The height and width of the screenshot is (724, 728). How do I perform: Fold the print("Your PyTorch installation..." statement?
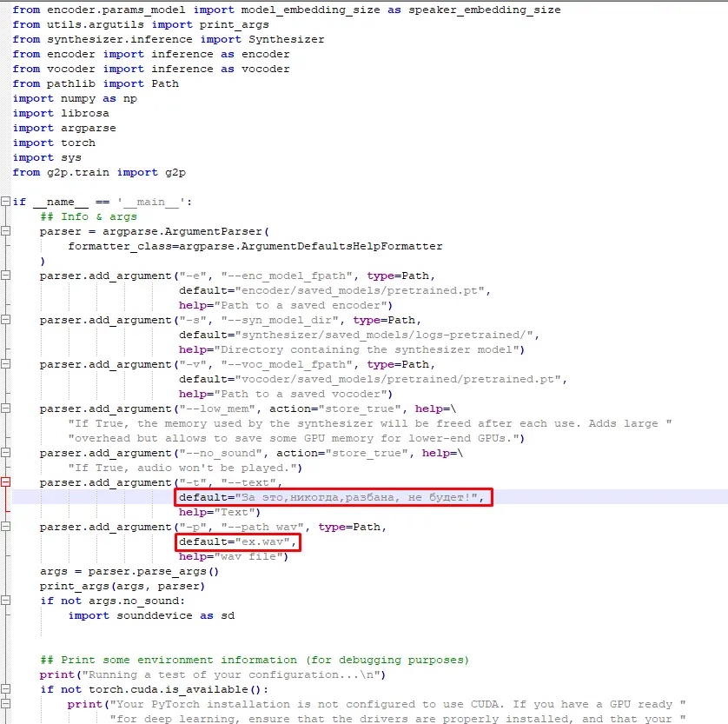tap(5, 704)
